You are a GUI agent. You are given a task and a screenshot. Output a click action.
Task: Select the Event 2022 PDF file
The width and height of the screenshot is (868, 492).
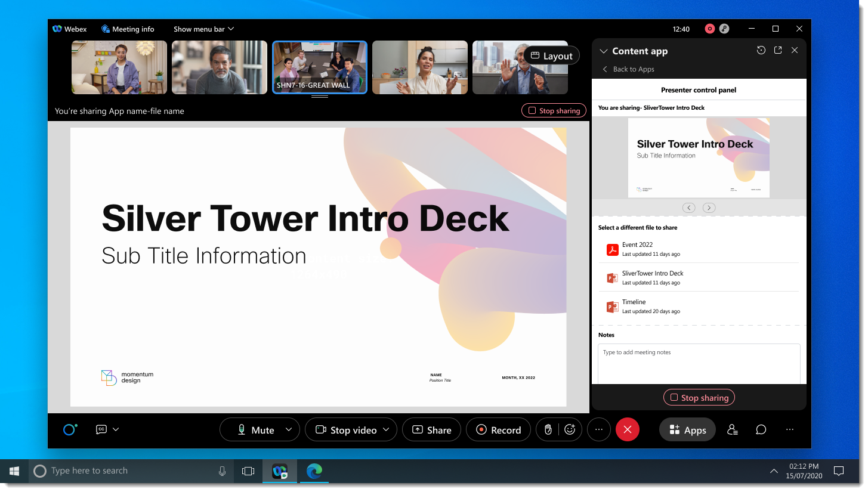coord(699,249)
